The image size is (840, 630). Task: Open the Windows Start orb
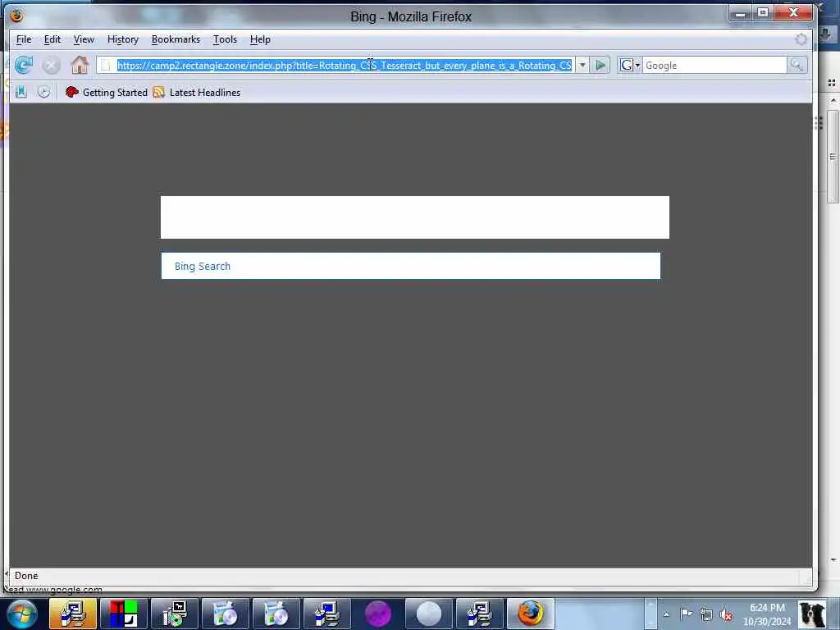click(x=22, y=614)
